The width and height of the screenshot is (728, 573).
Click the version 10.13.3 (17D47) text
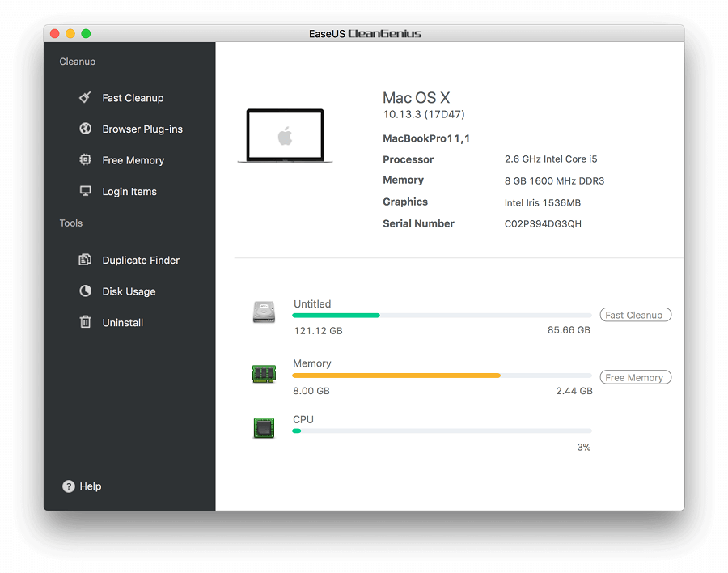(423, 114)
